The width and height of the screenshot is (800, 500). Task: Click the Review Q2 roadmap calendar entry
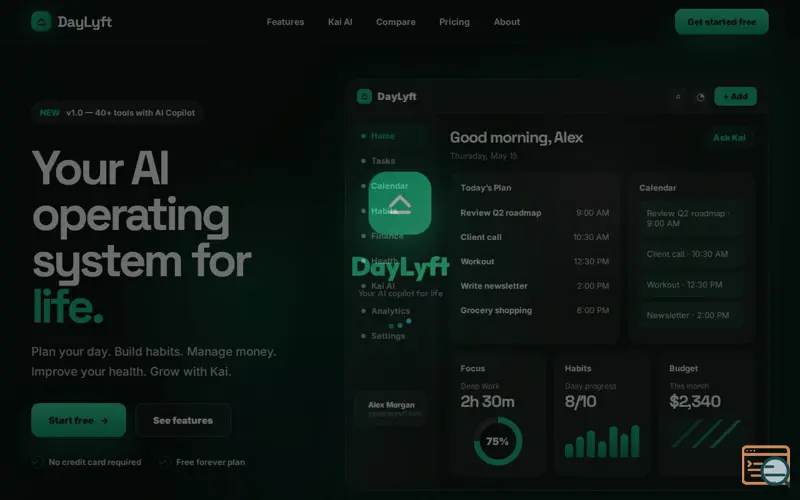tap(691, 218)
